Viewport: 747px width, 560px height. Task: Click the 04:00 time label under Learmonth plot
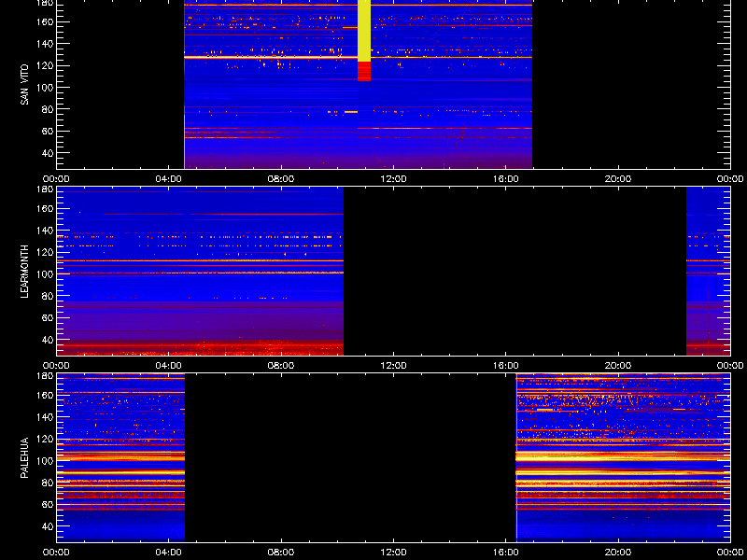point(169,366)
